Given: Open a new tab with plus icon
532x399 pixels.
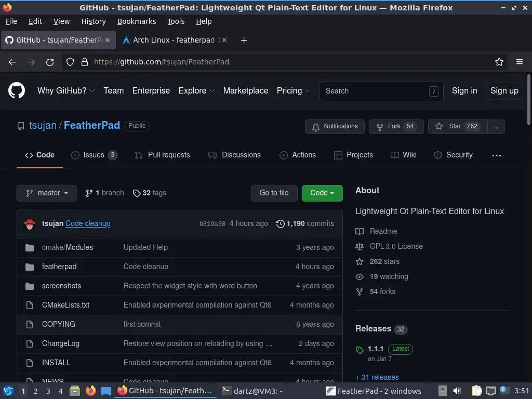Looking at the screenshot, I should tap(244, 41).
